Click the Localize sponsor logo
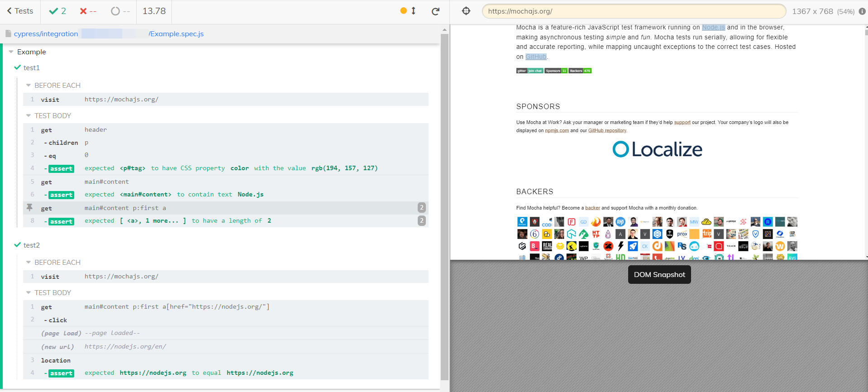Screen dimensions: 868x392 657,149
